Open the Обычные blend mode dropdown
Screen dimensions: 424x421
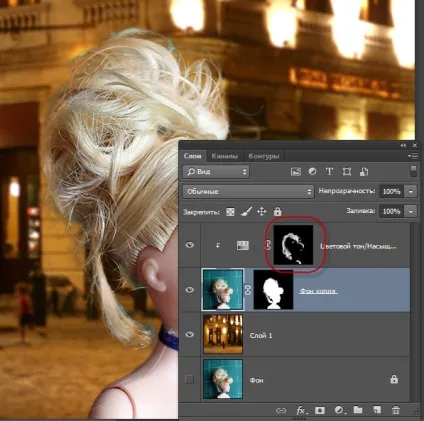[248, 191]
